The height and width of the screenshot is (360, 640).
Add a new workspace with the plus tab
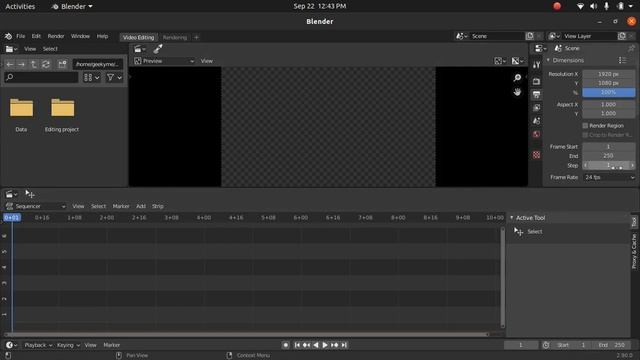(x=196, y=38)
